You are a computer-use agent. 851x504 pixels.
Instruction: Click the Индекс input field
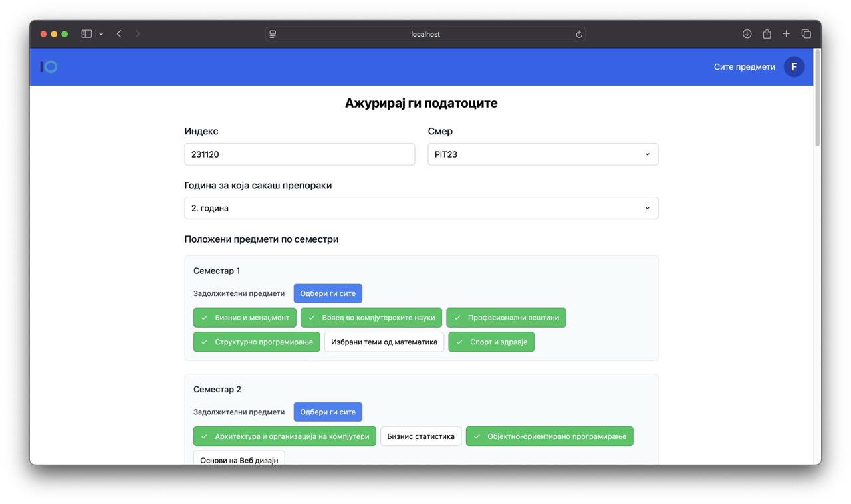click(299, 154)
